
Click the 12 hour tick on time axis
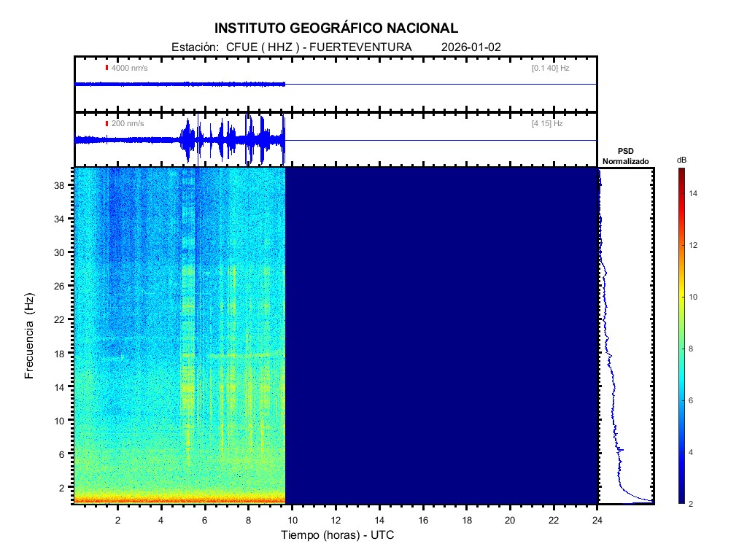pyautogui.click(x=336, y=520)
